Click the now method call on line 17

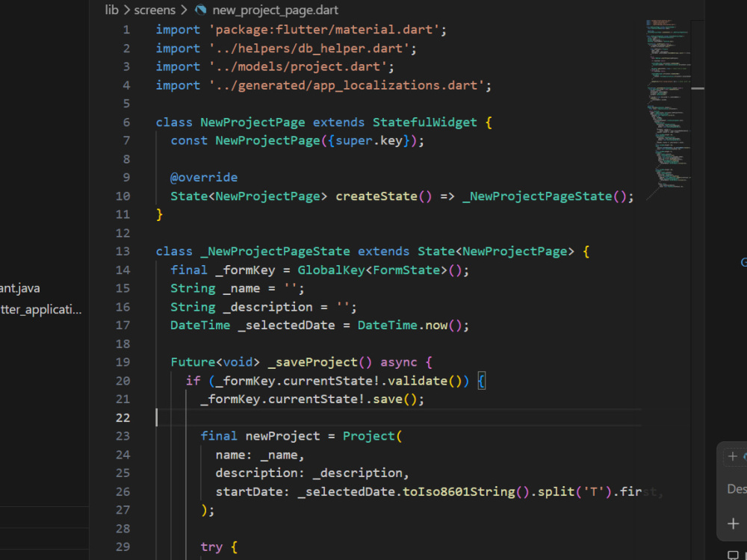tap(436, 326)
